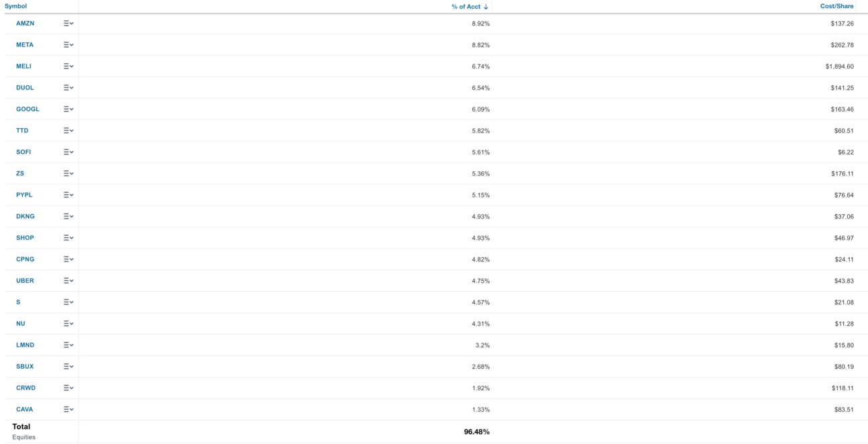Sort by the Symbol column header

pyautogui.click(x=15, y=7)
